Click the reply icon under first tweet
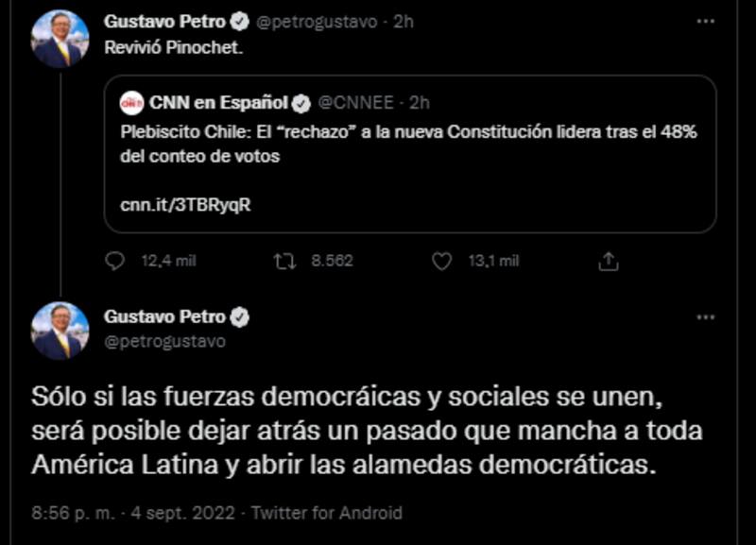The width and height of the screenshot is (756, 545). (x=115, y=261)
